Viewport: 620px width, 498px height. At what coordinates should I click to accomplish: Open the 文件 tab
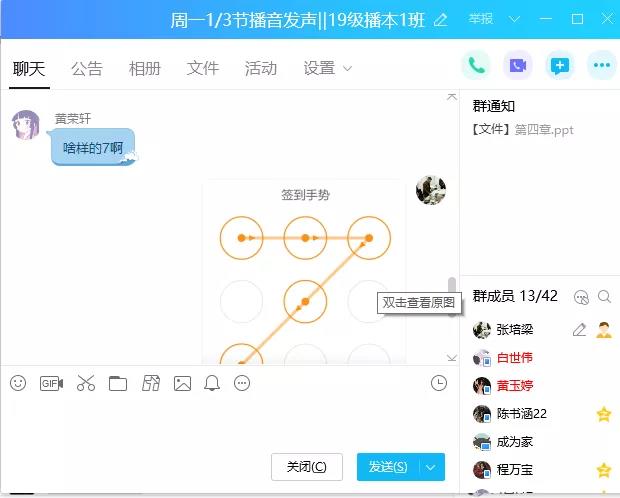(x=203, y=68)
